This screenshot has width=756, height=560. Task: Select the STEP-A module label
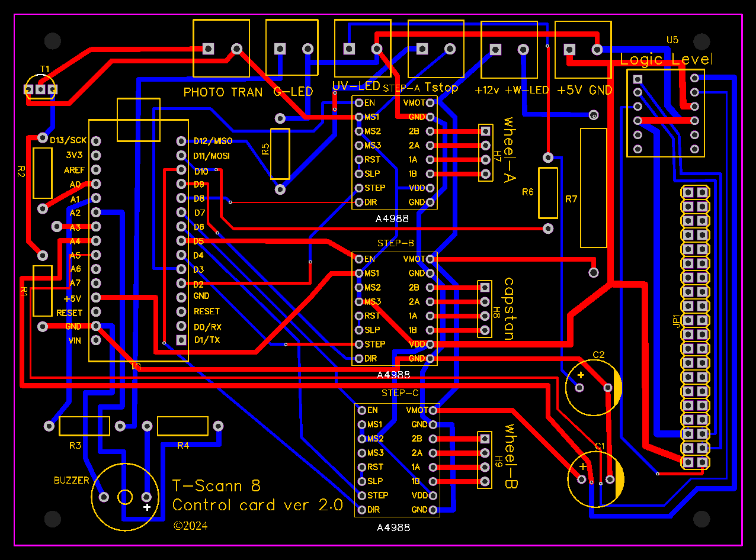[x=401, y=88]
